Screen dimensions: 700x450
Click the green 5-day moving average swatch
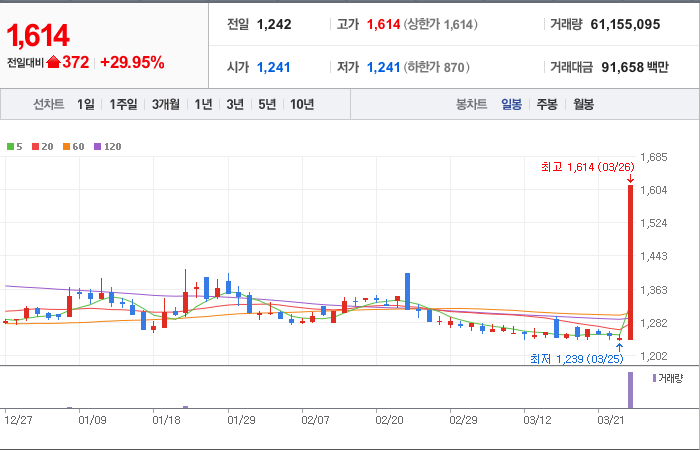point(10,146)
